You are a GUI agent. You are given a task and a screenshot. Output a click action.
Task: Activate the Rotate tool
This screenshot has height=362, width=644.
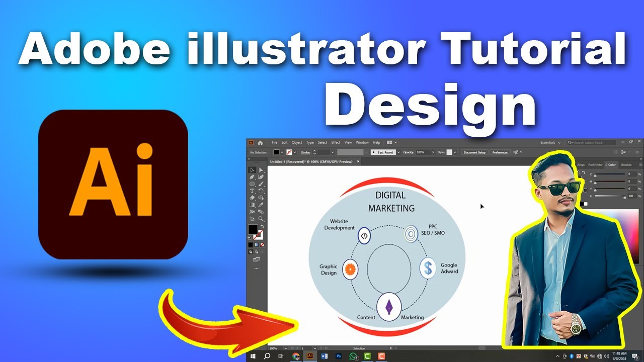[261, 191]
